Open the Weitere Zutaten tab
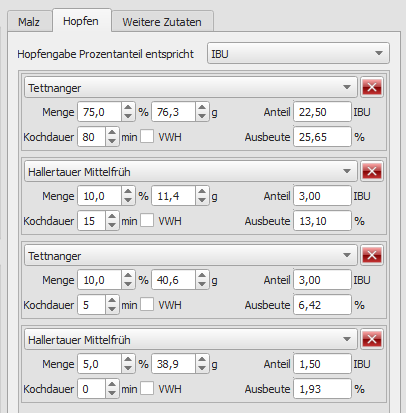Image resolution: width=406 pixels, height=413 pixels. point(162,22)
